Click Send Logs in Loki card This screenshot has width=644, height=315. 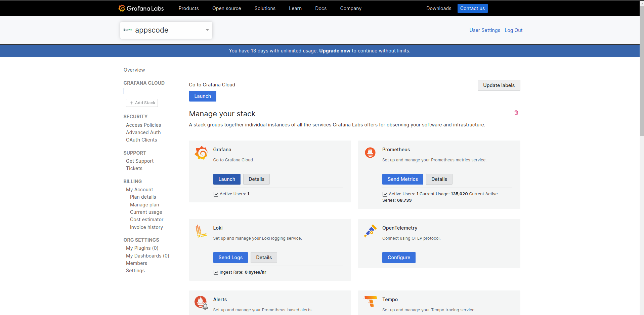(230, 258)
